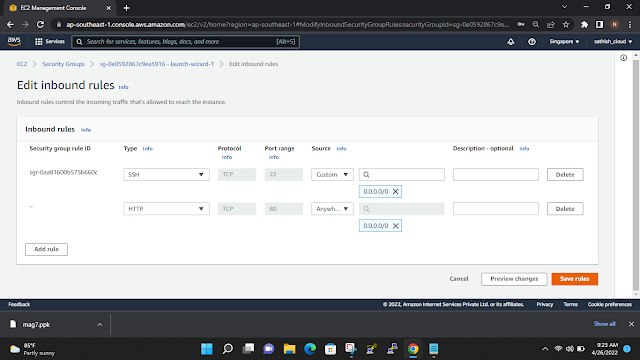Click the Info link next to Description - optional
The height and width of the screenshot is (360, 640).
pos(524,149)
